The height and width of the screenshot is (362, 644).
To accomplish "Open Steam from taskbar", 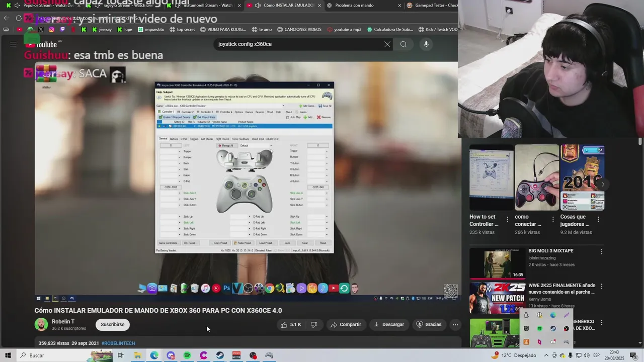I will (220, 355).
